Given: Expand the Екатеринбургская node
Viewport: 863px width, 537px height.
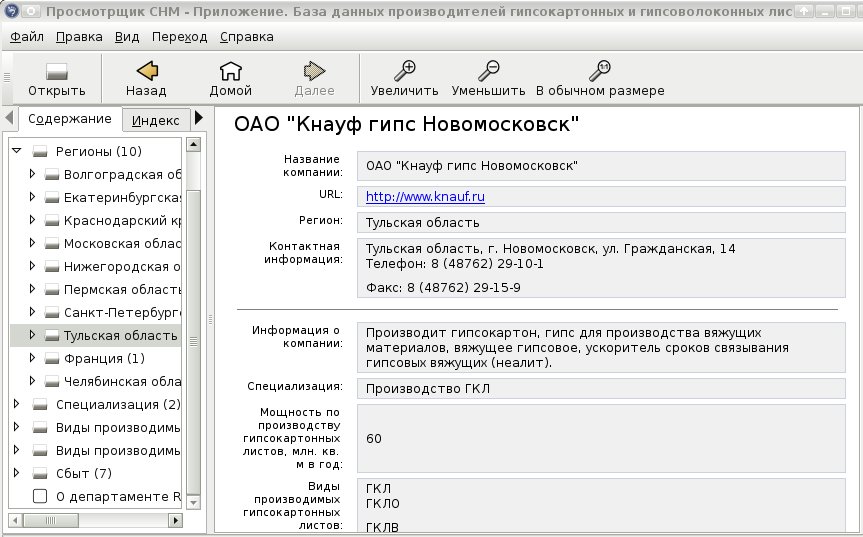Looking at the screenshot, I should pos(32,197).
